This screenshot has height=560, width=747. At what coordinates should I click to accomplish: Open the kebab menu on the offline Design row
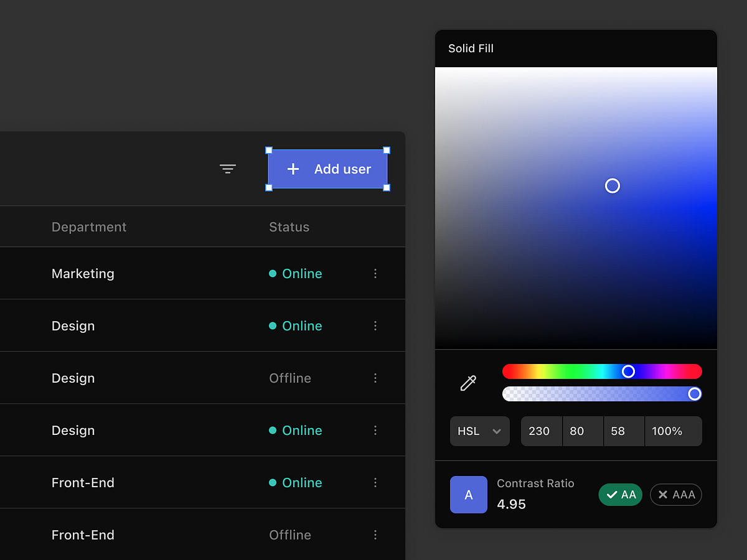click(375, 378)
